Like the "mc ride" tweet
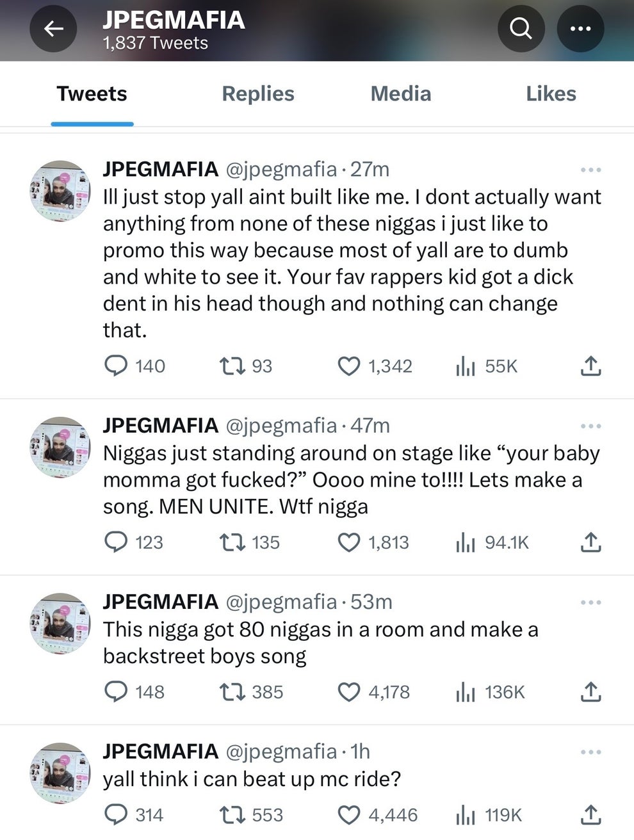This screenshot has width=634, height=840. tap(349, 814)
